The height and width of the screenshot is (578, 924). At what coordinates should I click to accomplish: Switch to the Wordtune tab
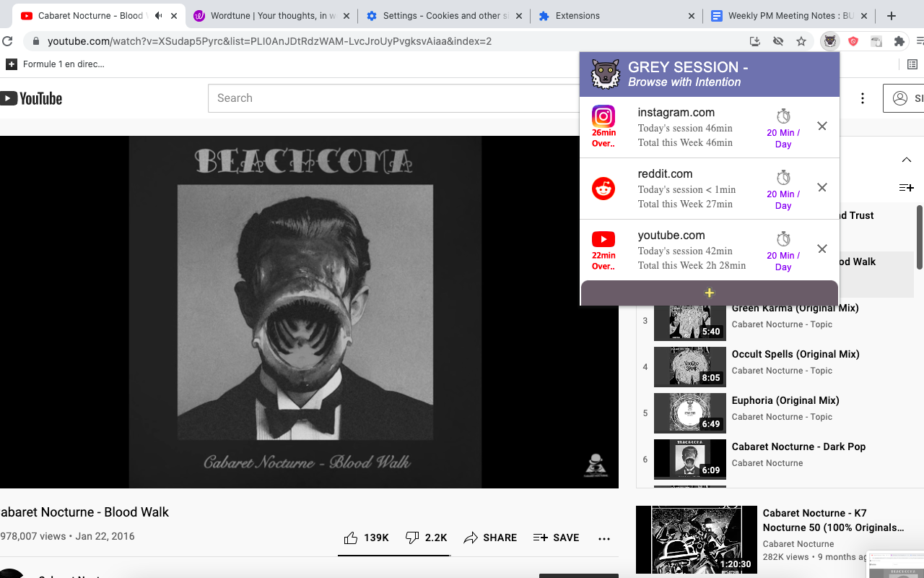tap(272, 16)
